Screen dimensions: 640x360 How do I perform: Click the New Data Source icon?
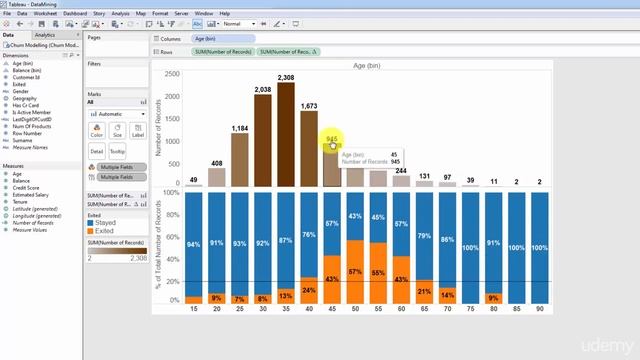(x=56, y=24)
